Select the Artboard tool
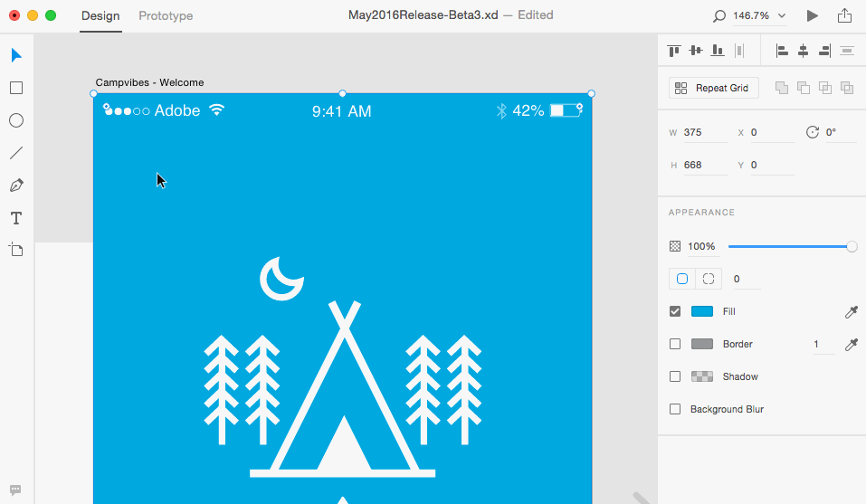This screenshot has width=866, height=504. pos(16,250)
